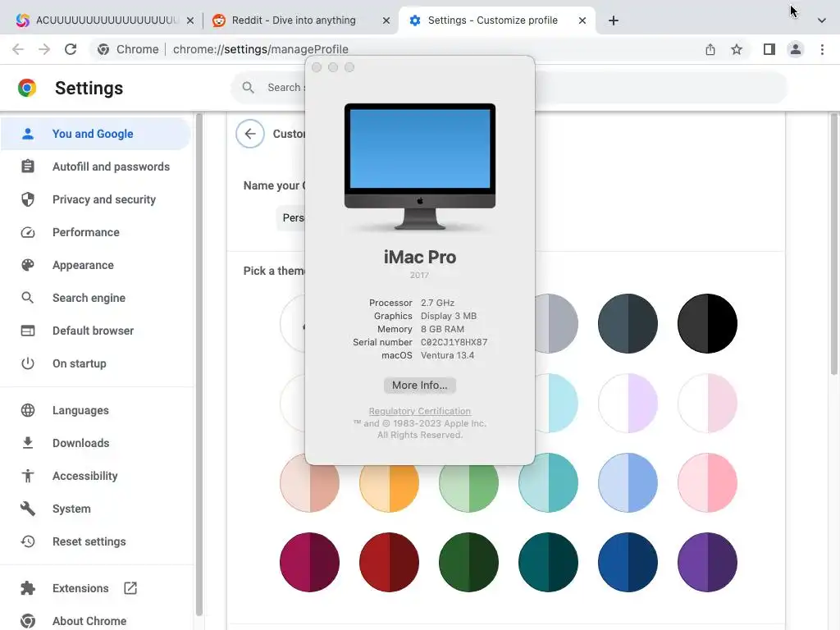Click the Chrome logo next to Settings

tap(27, 88)
